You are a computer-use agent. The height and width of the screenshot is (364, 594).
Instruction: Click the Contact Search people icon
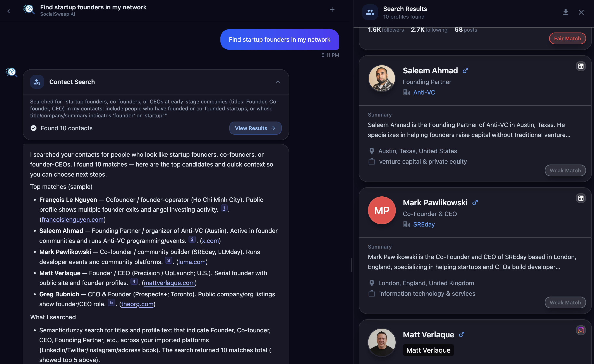click(37, 82)
